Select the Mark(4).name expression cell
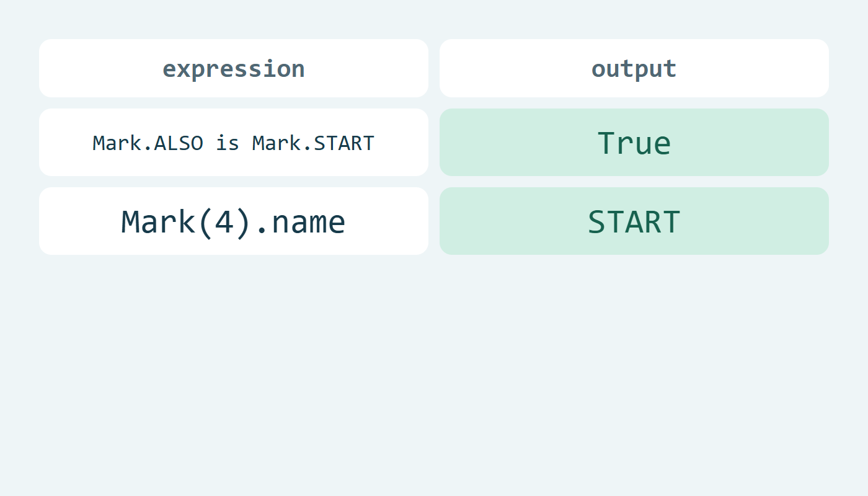 tap(234, 221)
